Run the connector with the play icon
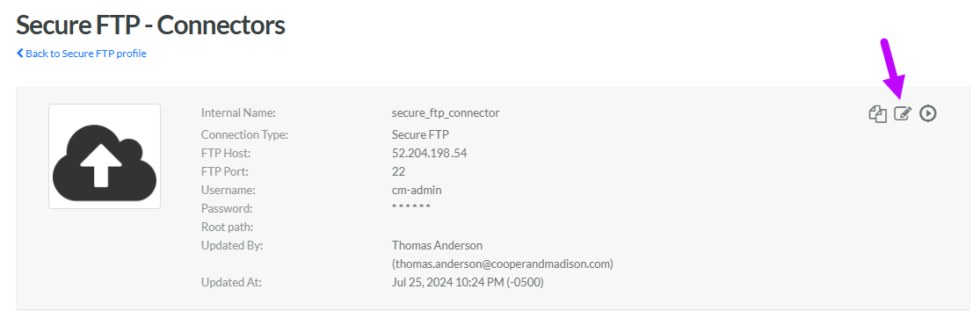Image resolution: width=980 pixels, height=318 pixels. (x=928, y=113)
